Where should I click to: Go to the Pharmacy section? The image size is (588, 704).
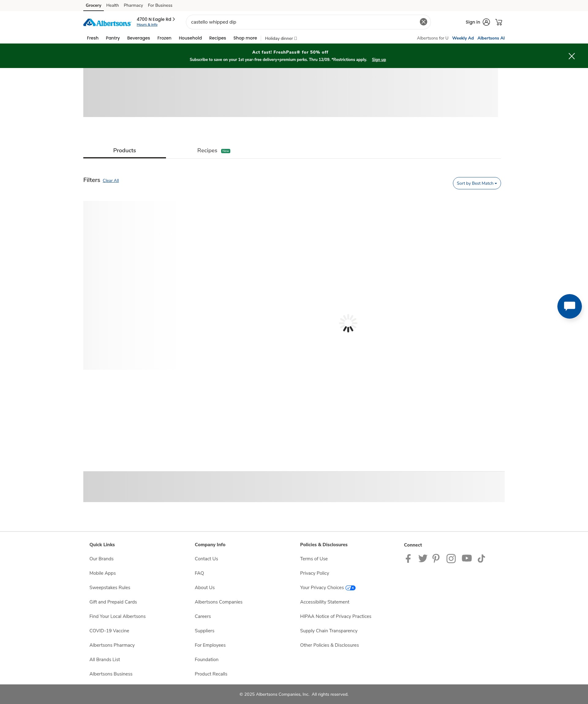133,6
